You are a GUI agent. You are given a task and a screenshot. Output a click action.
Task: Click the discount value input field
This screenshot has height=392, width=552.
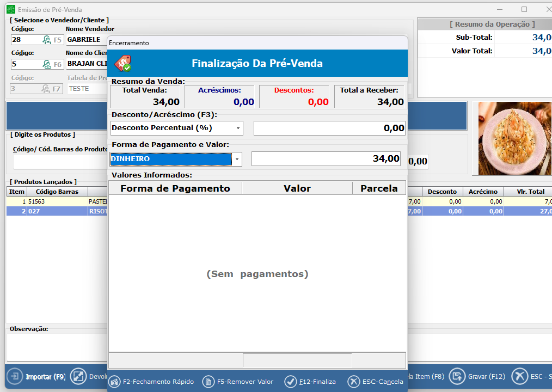(x=329, y=128)
